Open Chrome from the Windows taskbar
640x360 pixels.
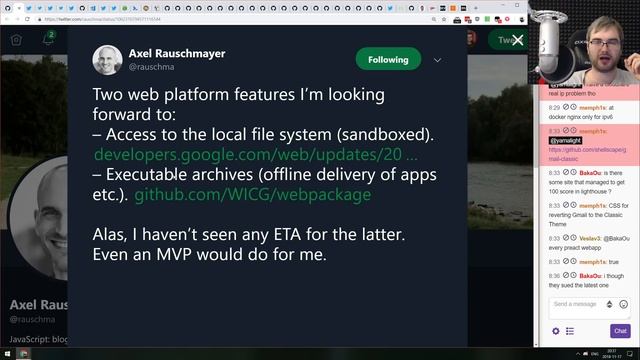[x=24, y=353]
